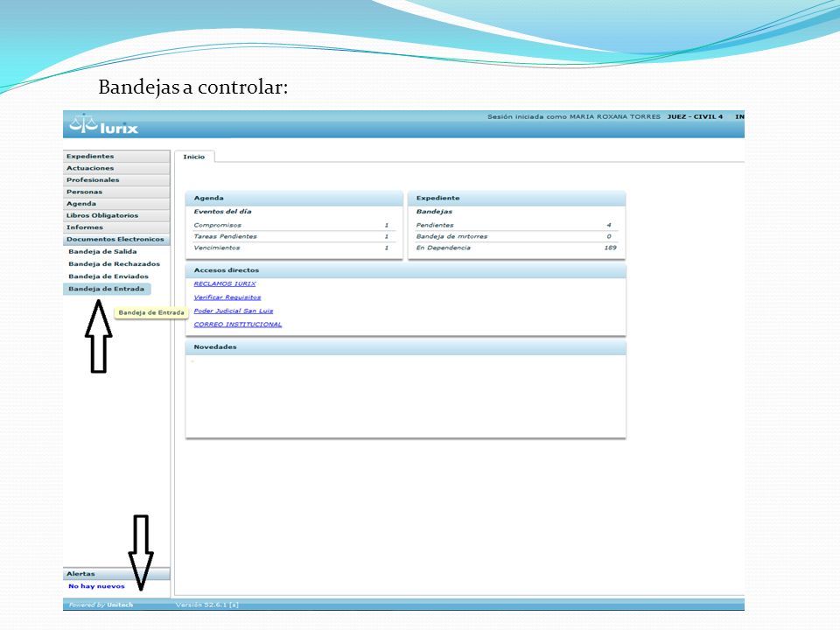This screenshot has width=840, height=630.
Task: Open Bandeja de Rechazados
Action: click(x=114, y=263)
